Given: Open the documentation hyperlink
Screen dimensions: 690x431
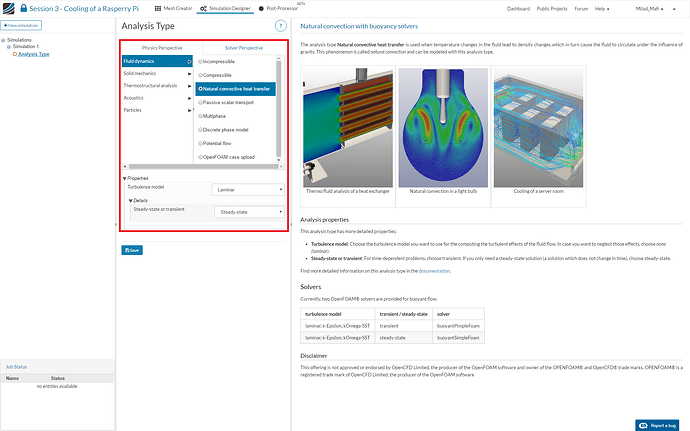Looking at the screenshot, I should click(x=434, y=271).
